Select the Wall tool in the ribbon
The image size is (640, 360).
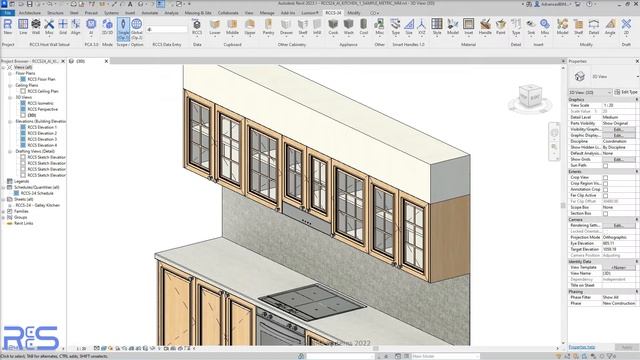(x=36, y=27)
